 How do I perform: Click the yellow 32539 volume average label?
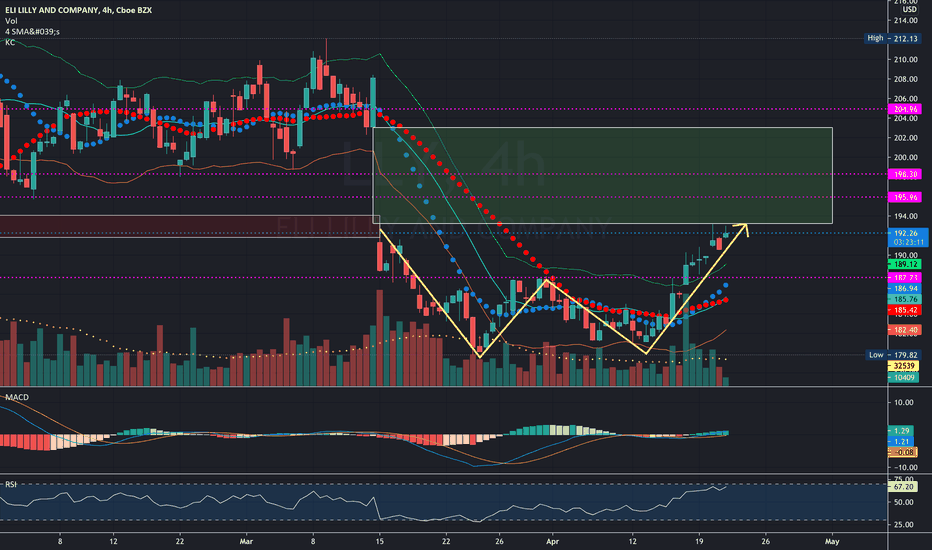click(x=903, y=366)
